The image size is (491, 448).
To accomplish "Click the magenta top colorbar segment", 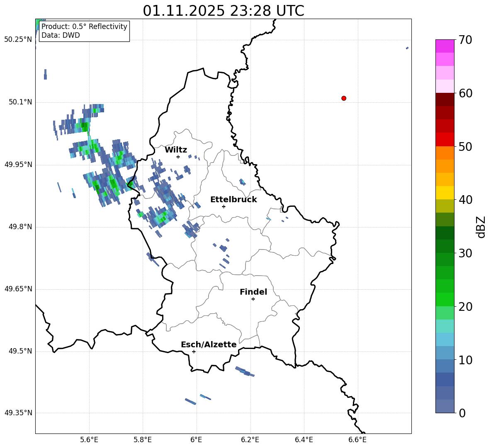I will tap(445, 46).
